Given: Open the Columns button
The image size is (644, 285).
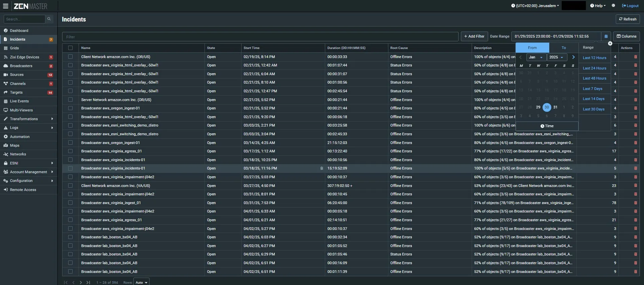Looking at the screenshot, I should click(626, 36).
